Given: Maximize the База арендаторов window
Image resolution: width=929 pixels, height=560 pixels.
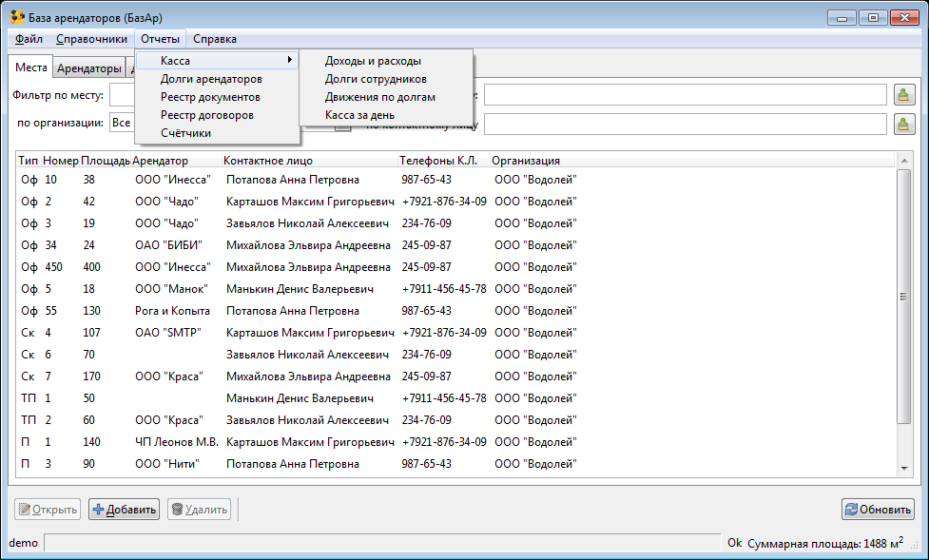Looking at the screenshot, I should [873, 18].
